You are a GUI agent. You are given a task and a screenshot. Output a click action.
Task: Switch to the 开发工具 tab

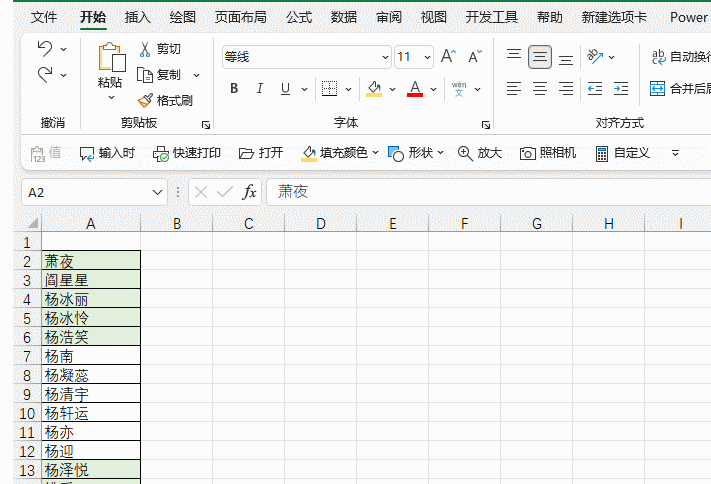point(492,17)
